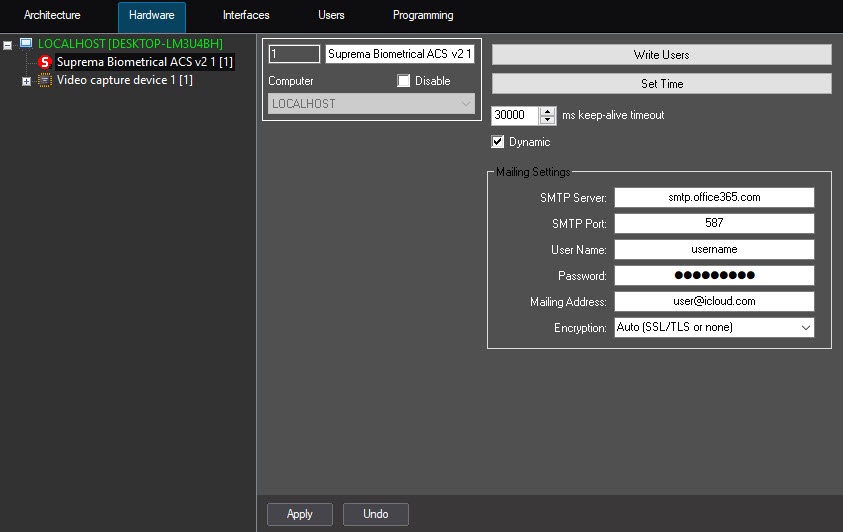Expand the Video capture device 1 node

pos(27,81)
